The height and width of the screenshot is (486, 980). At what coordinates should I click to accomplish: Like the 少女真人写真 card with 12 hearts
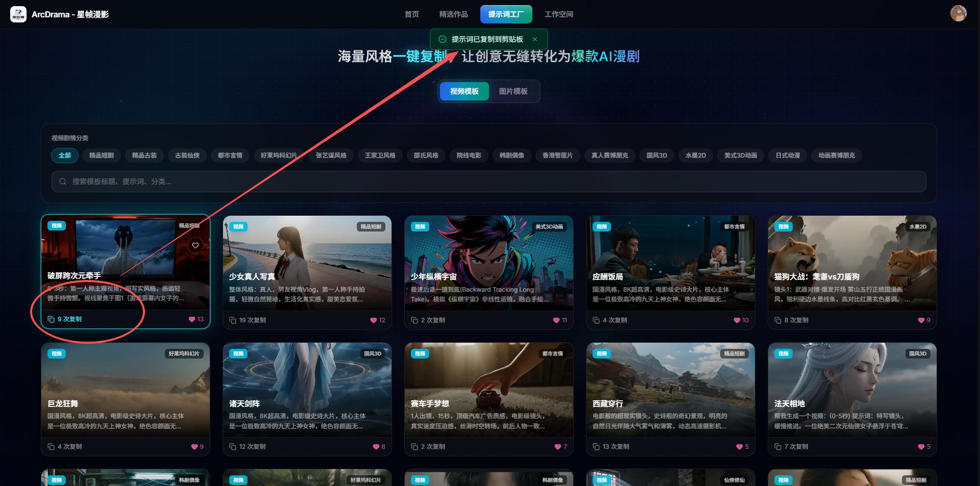pyautogui.click(x=374, y=320)
